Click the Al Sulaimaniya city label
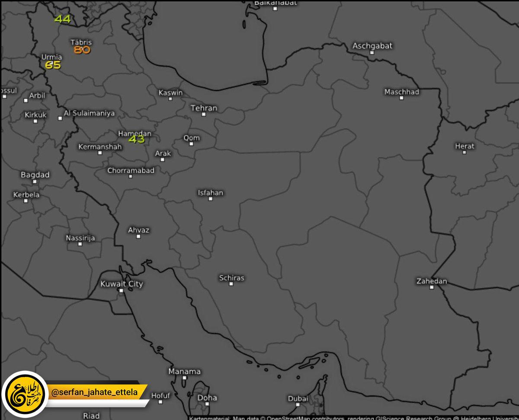The image size is (519, 420). (89, 113)
